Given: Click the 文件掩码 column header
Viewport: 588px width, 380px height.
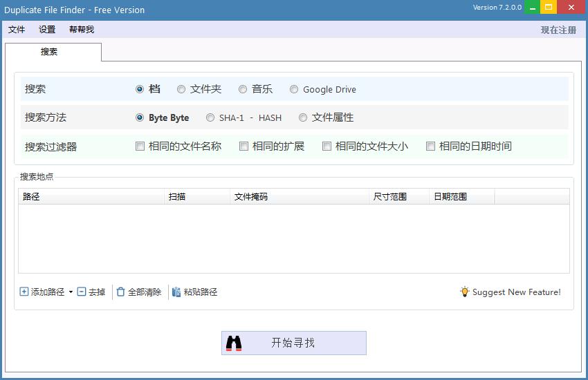Looking at the screenshot, I should point(300,196).
